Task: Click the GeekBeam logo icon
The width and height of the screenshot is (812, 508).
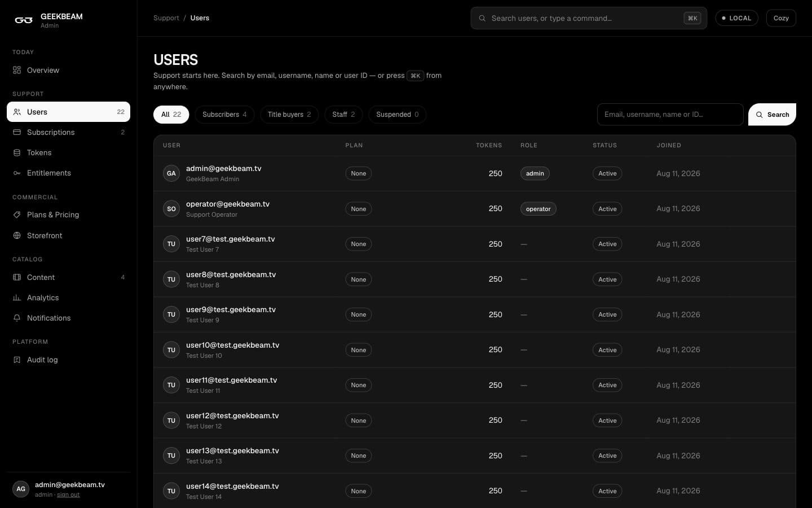Action: coord(24,20)
